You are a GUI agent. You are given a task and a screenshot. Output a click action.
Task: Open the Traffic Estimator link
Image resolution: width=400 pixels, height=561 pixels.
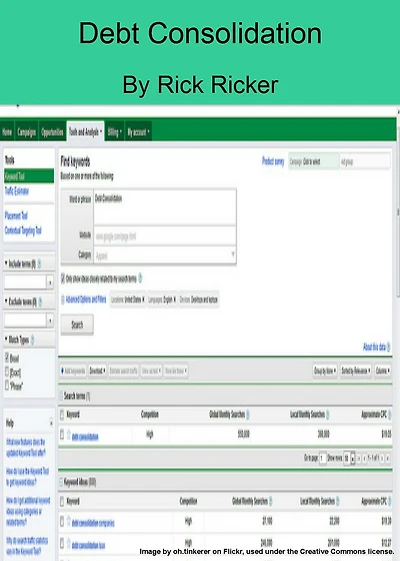(17, 191)
